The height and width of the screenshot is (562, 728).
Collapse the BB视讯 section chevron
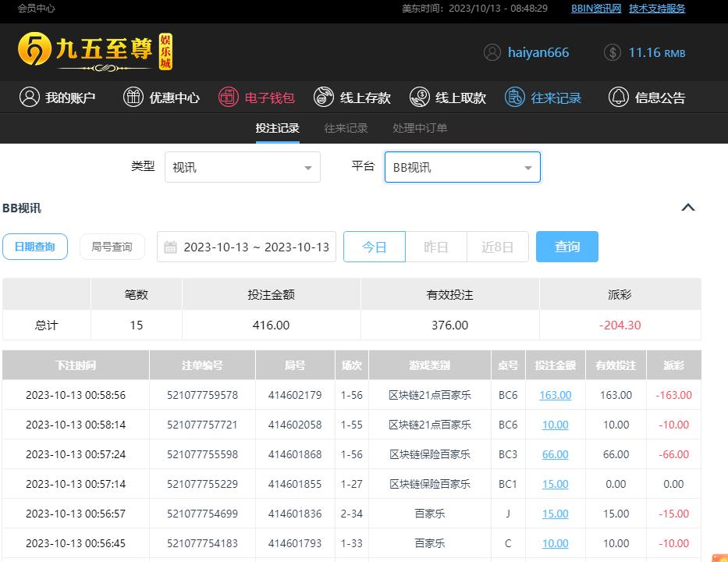click(x=687, y=208)
